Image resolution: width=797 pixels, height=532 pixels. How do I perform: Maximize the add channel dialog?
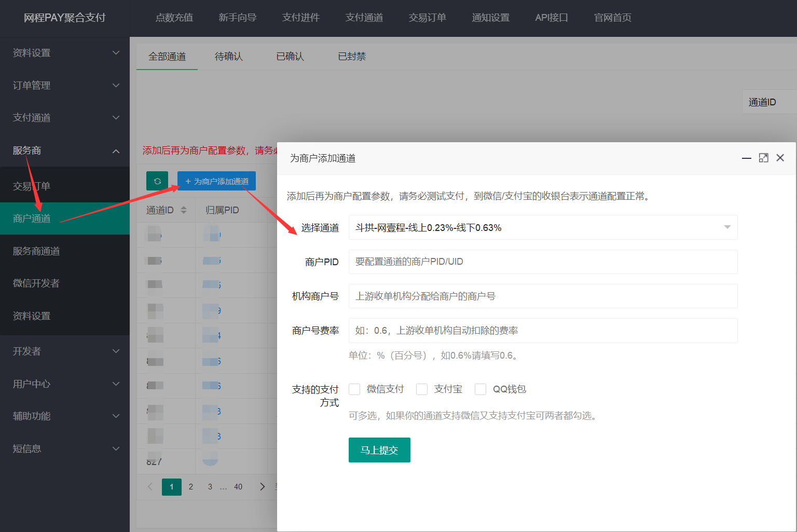click(x=763, y=158)
